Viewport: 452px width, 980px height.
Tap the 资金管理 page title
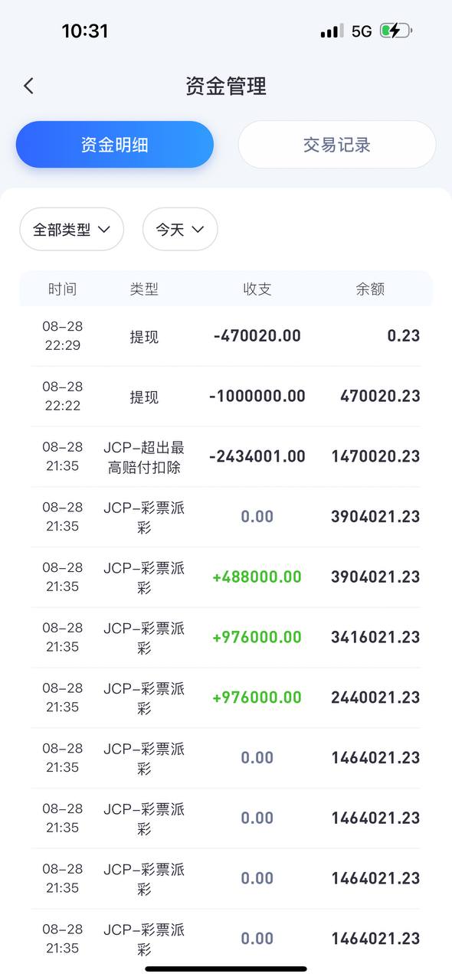click(x=226, y=86)
